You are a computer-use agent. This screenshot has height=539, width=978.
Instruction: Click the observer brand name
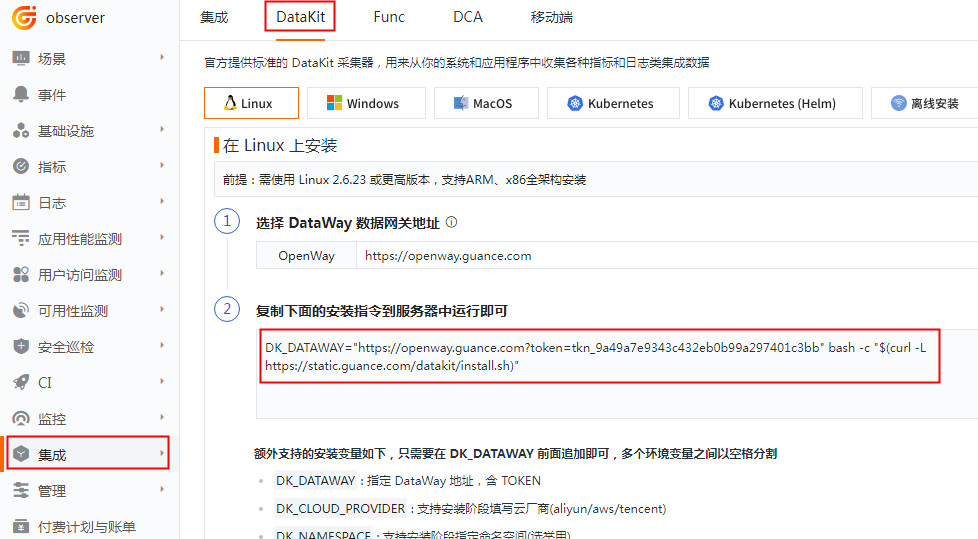[75, 18]
